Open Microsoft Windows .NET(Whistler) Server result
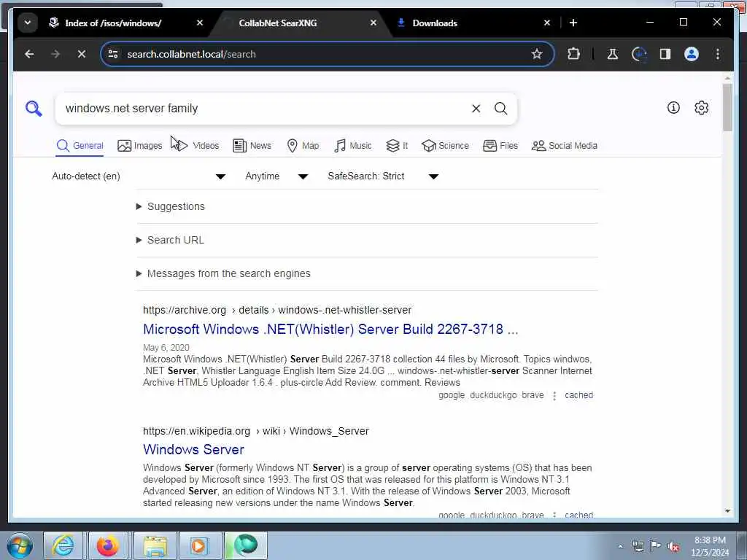 330,329
